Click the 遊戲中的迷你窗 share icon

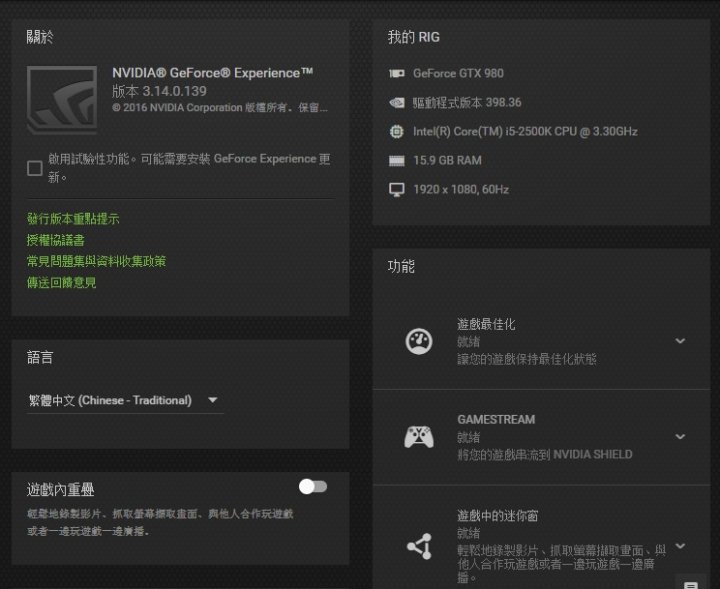[419, 546]
